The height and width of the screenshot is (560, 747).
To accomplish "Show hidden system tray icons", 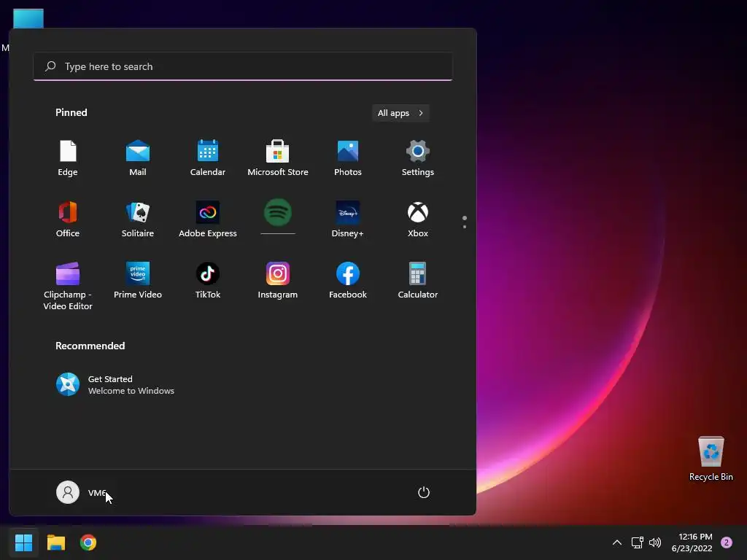I will pos(617,542).
